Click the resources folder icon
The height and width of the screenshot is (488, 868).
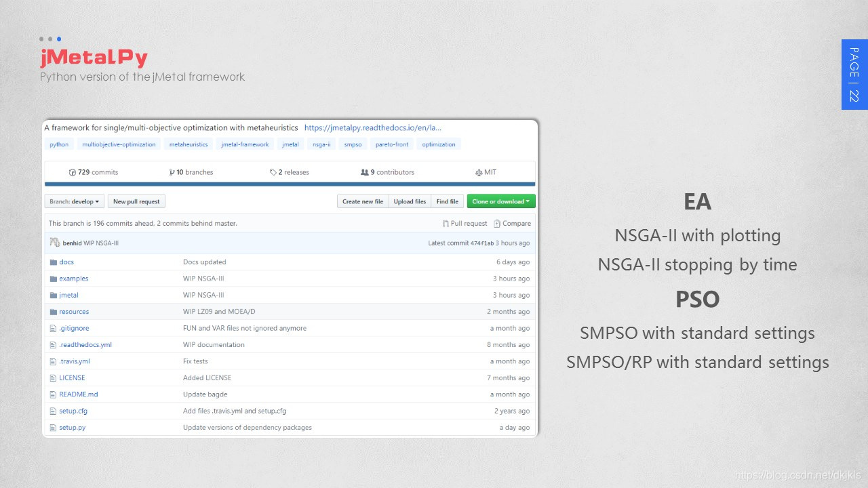pos(53,312)
